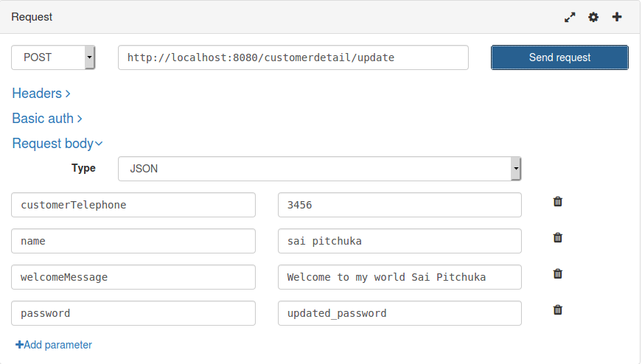Remove the welcomeMessage parameter with trash icon
This screenshot has height=364, width=642.
click(558, 273)
